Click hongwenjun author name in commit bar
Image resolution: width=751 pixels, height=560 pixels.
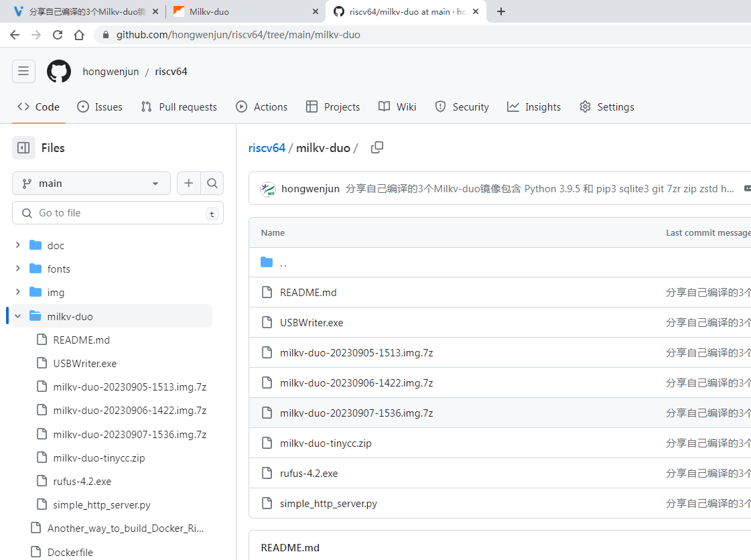coord(310,189)
